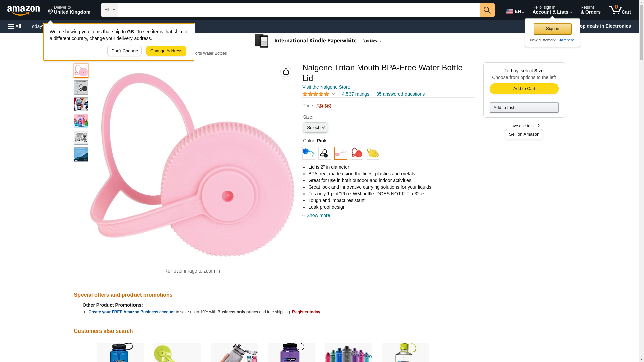This screenshot has width=644, height=362.
Task: Select the red lid color option
Action: coord(357,153)
